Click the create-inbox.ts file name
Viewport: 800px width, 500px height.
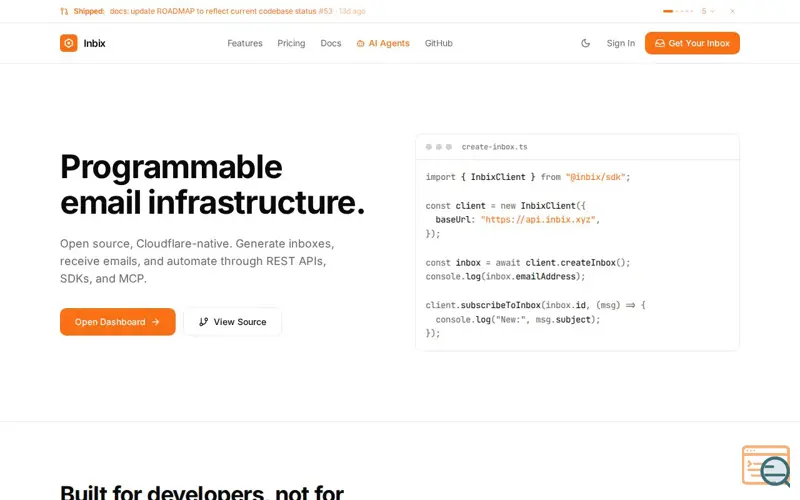494,147
